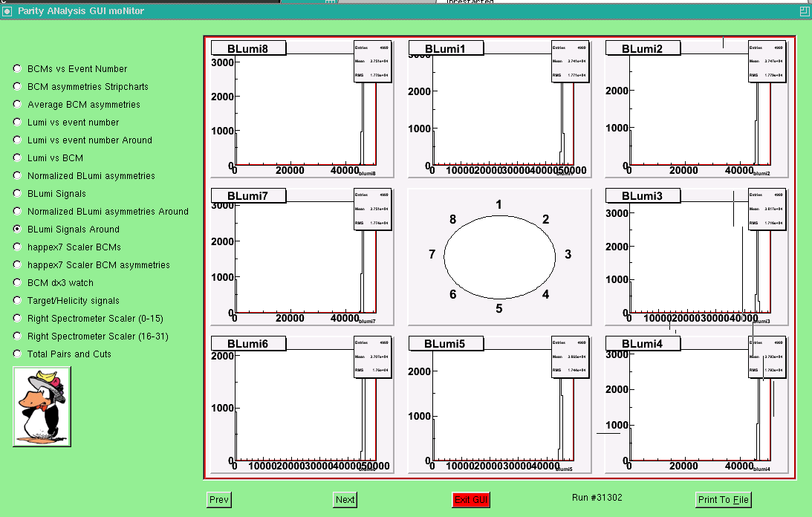The height and width of the screenshot is (517, 812).
Task: Go to the previous page with Prev
Action: 219,499
